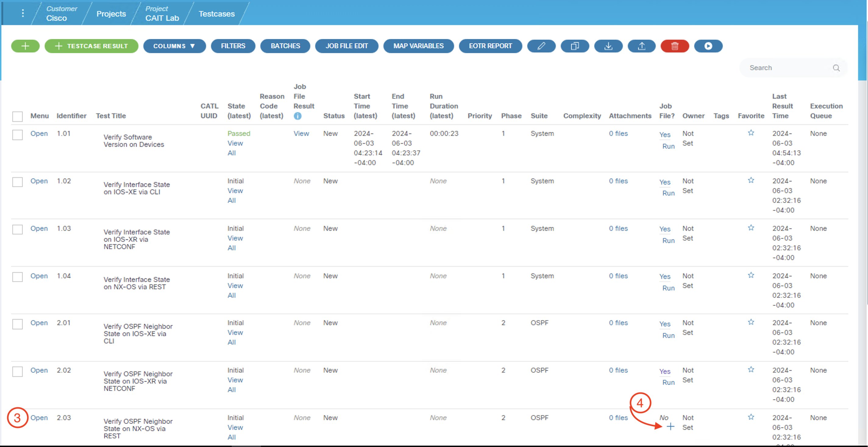Click the play run icon button
Screen dimensions: 868x447
click(x=708, y=46)
